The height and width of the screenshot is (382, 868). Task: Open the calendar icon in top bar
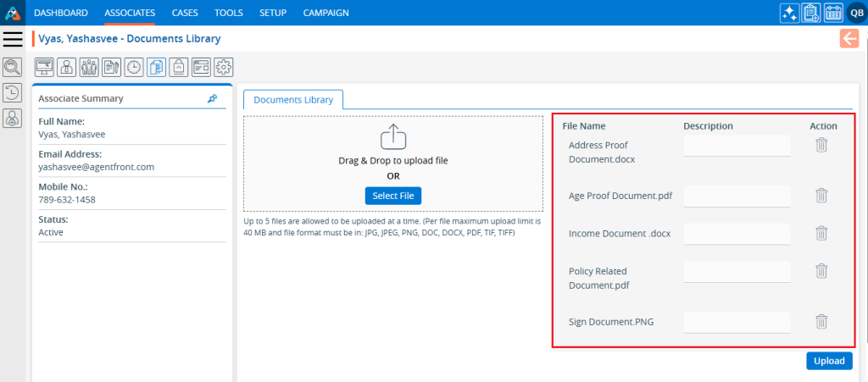coord(833,13)
